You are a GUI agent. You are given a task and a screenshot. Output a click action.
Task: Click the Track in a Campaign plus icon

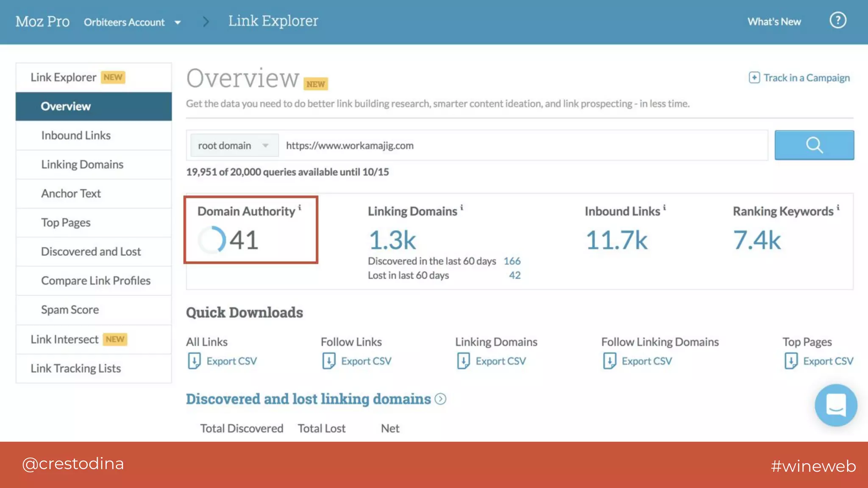pyautogui.click(x=754, y=78)
